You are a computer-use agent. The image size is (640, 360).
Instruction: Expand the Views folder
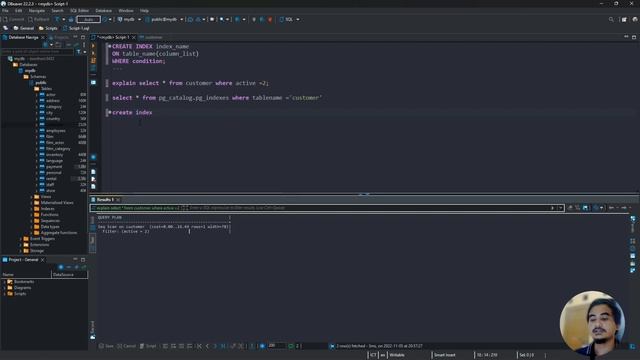[31, 197]
